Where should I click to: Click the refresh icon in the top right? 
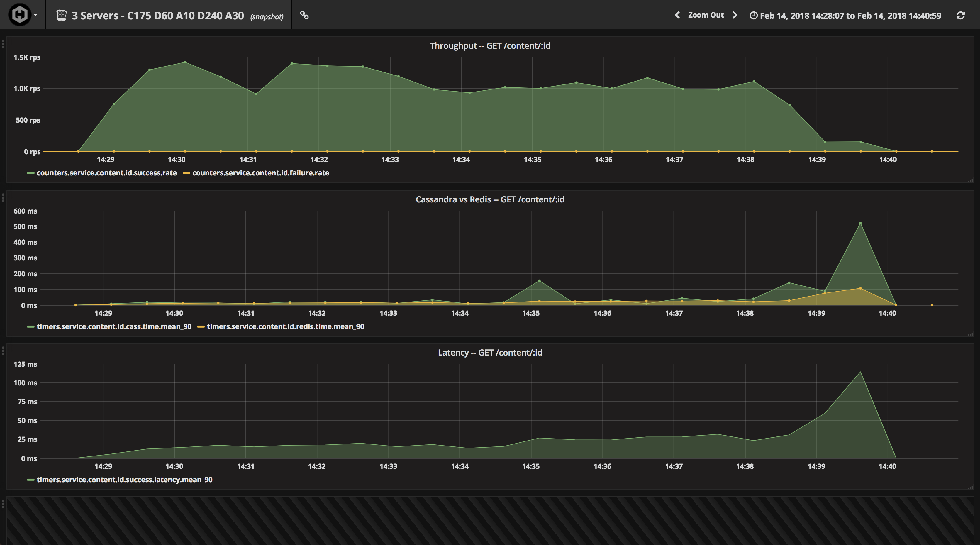960,15
